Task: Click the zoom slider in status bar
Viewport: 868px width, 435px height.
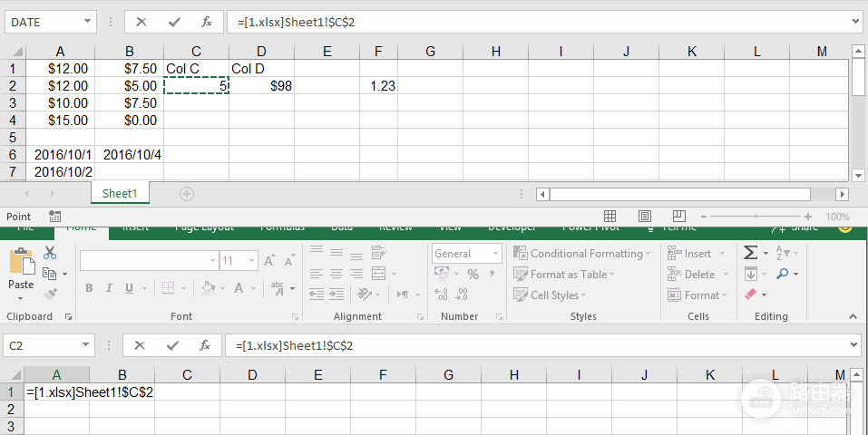Action: [x=756, y=217]
